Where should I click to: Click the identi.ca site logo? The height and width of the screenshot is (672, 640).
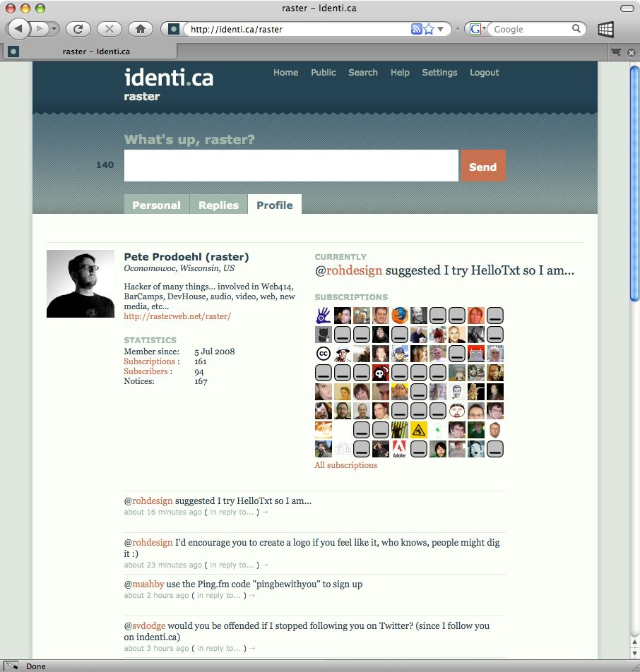click(x=169, y=78)
